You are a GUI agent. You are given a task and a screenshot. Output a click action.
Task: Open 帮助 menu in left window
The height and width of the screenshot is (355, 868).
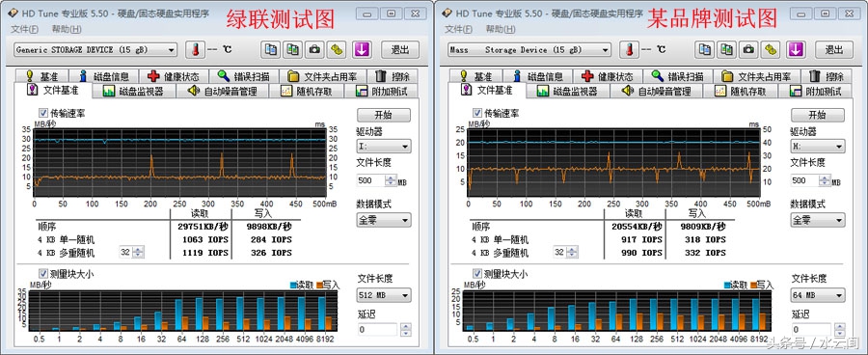[67, 29]
